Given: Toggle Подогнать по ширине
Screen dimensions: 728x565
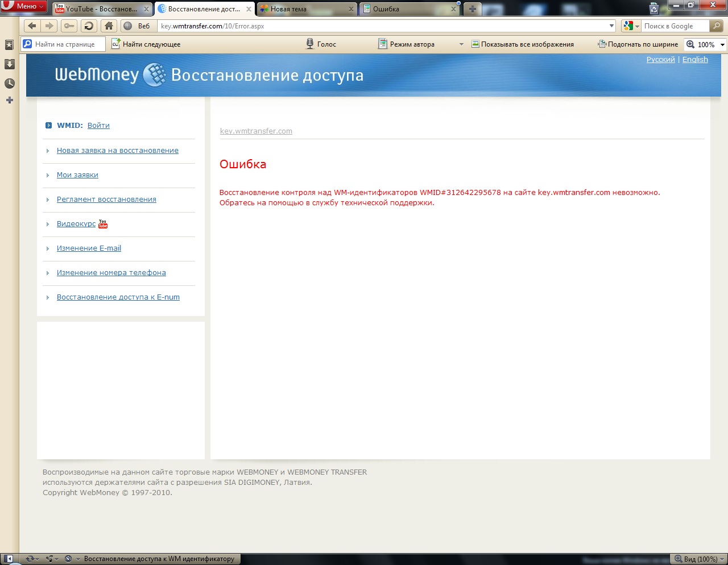Looking at the screenshot, I should (638, 44).
